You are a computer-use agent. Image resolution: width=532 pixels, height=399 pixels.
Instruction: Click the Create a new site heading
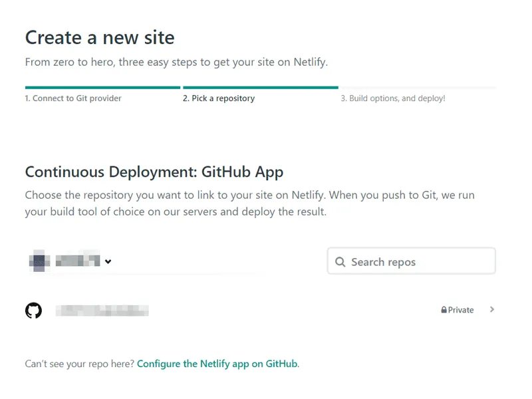click(x=100, y=37)
